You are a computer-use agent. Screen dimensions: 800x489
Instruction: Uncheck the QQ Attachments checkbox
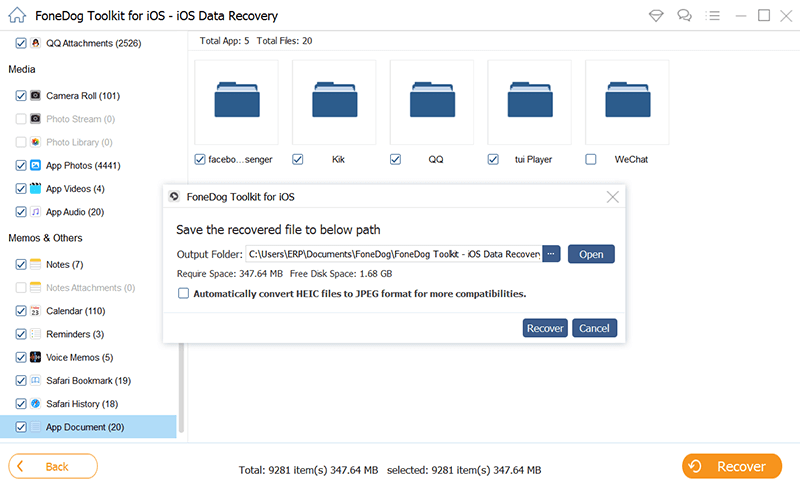click(21, 43)
